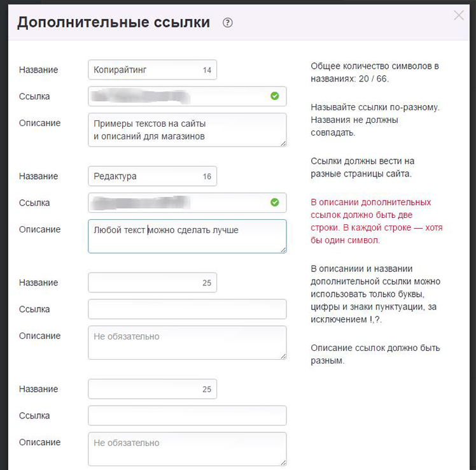Click the hint 'Ссылки должны вести на разные страницы'
476x470 pixels.
point(363,167)
